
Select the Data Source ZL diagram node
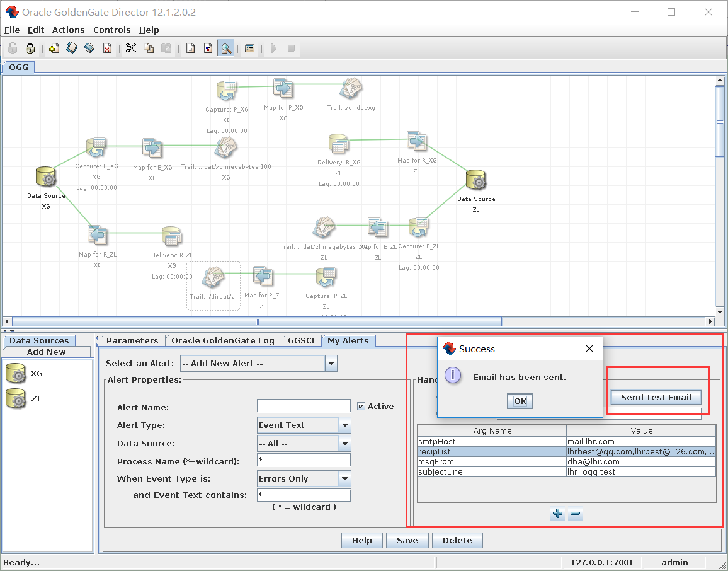pos(476,180)
